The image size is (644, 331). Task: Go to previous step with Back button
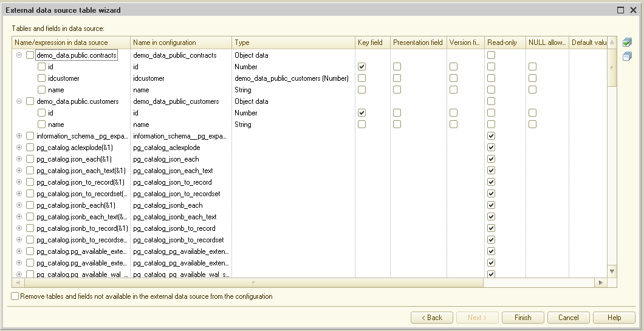(x=431, y=318)
